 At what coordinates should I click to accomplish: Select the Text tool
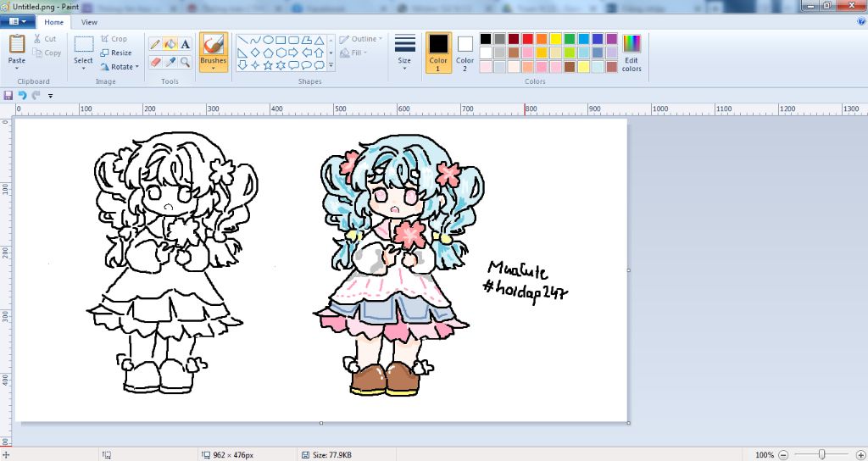coord(186,44)
